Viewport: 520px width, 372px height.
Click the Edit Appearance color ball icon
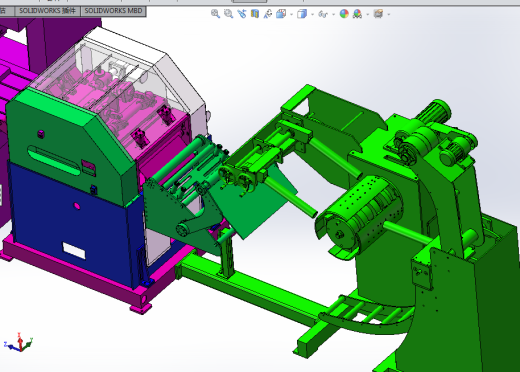344,14
